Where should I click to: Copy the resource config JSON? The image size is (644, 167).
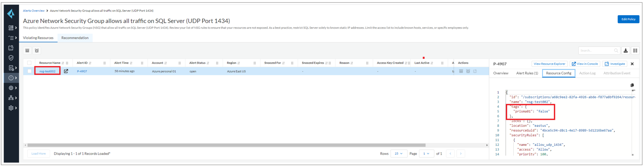click(632, 85)
